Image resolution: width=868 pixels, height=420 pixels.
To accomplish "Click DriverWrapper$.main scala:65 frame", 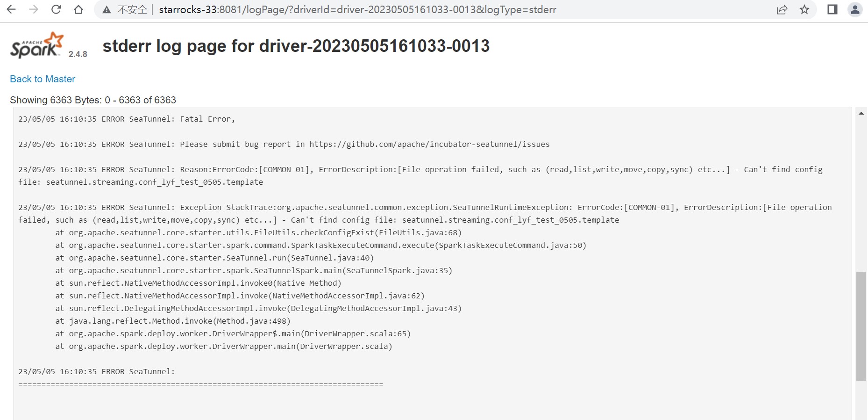I will (x=233, y=334).
